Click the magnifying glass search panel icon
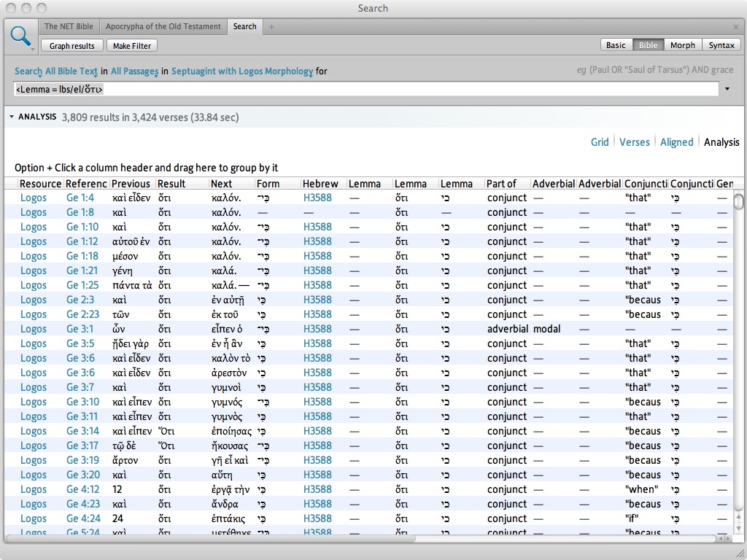Screen dimensions: 747x560 [20, 35]
